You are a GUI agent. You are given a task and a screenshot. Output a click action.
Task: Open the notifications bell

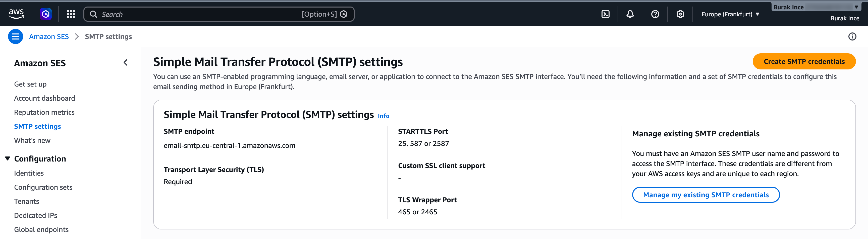pos(630,14)
